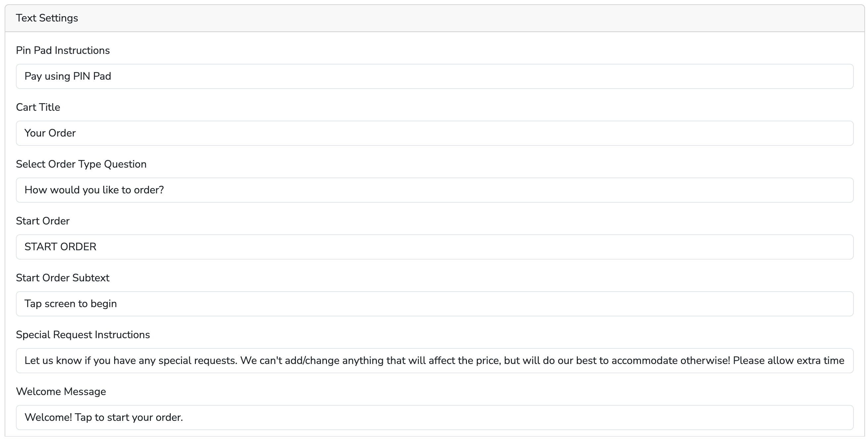Click the Start Order label above its field

(42, 221)
